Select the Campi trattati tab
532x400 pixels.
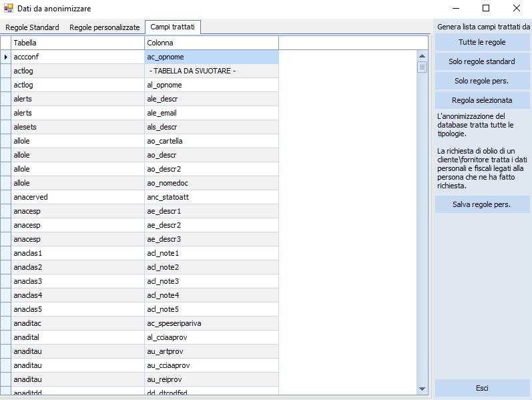[173, 27]
